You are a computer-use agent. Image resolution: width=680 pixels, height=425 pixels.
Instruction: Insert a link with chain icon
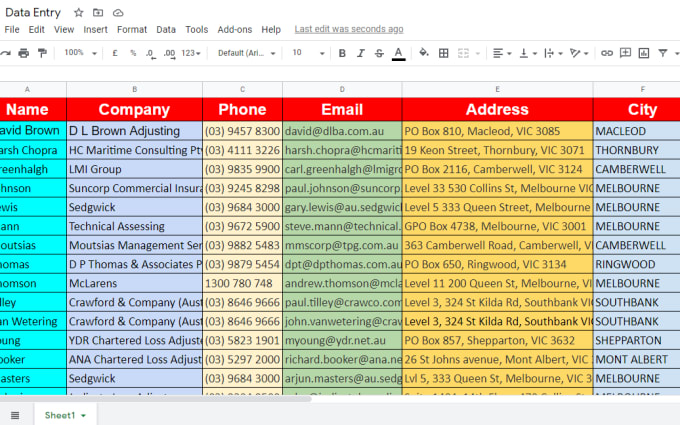607,53
